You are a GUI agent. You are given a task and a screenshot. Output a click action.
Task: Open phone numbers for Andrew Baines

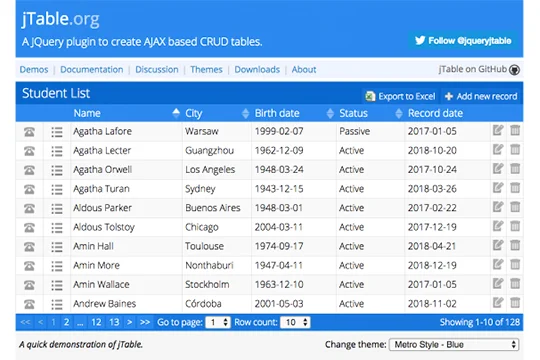(29, 304)
